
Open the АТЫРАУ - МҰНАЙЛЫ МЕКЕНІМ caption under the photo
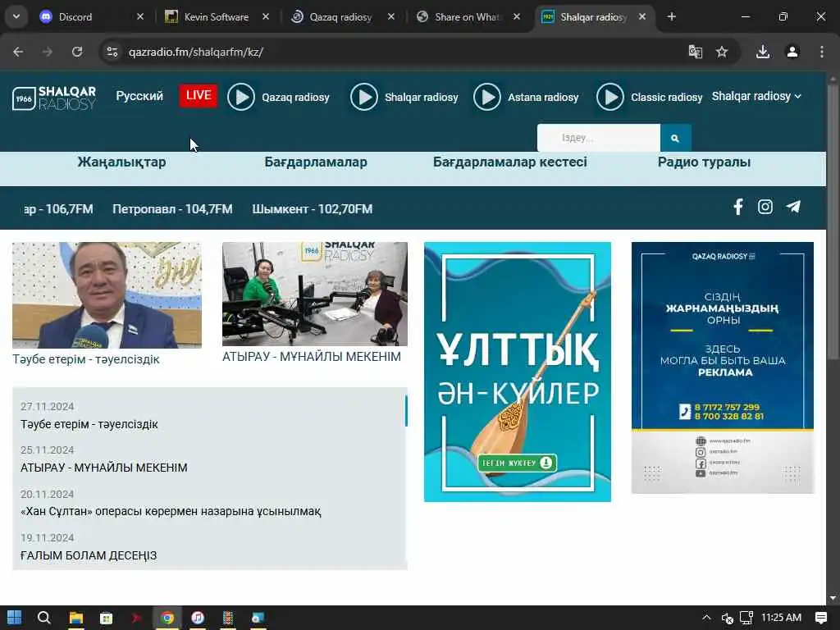pos(311,356)
